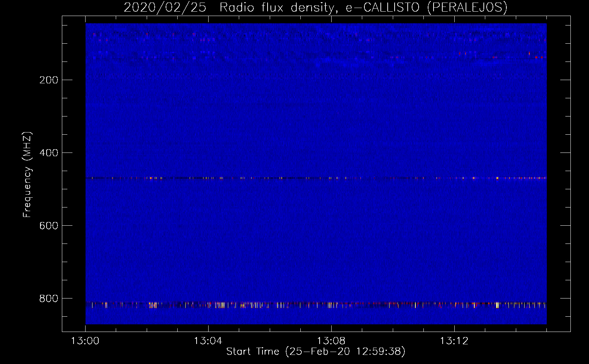Click the '13:04' time tick label
This screenshot has height=364, width=589.
208,341
